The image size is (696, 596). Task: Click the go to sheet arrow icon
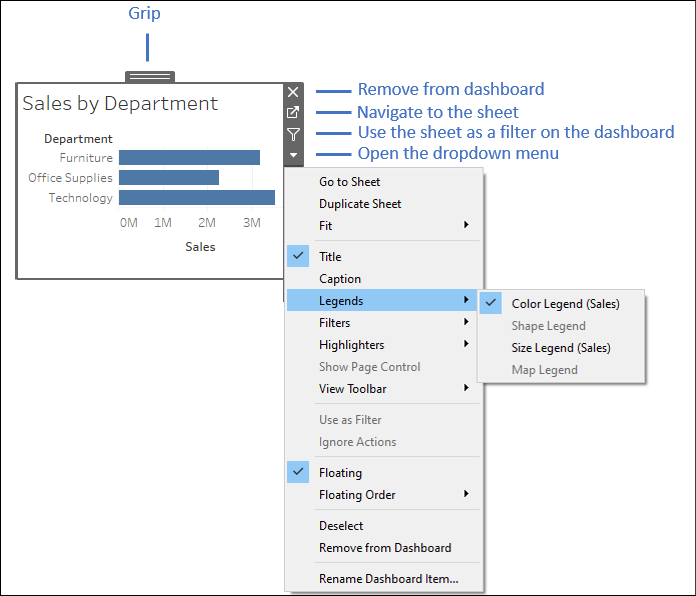293,113
